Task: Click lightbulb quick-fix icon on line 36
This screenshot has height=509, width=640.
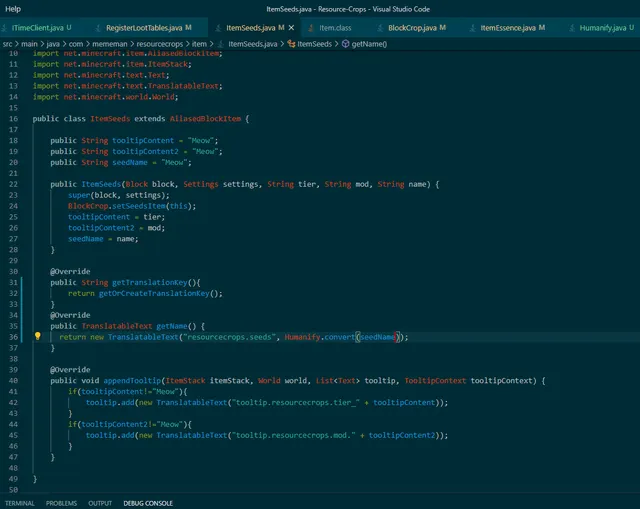Action: tap(38, 336)
